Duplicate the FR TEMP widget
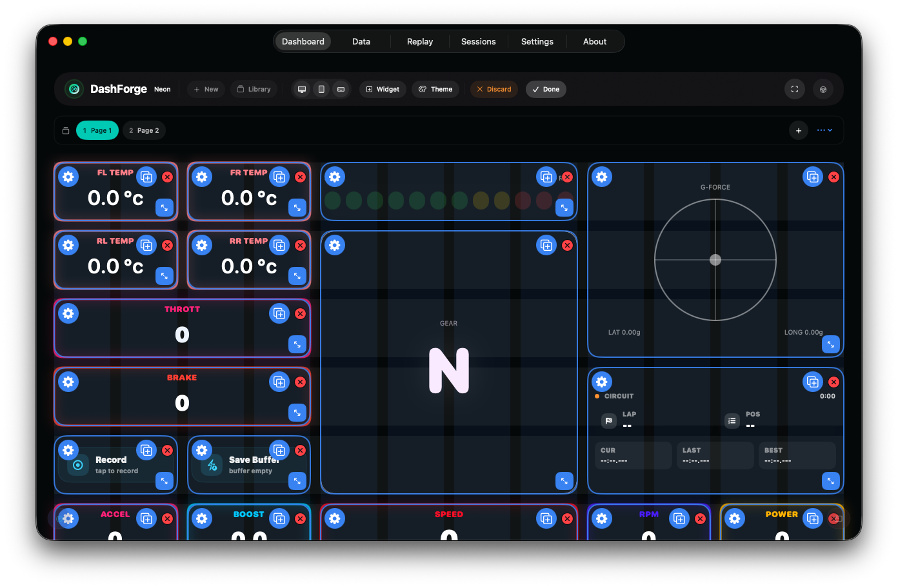 (x=279, y=177)
